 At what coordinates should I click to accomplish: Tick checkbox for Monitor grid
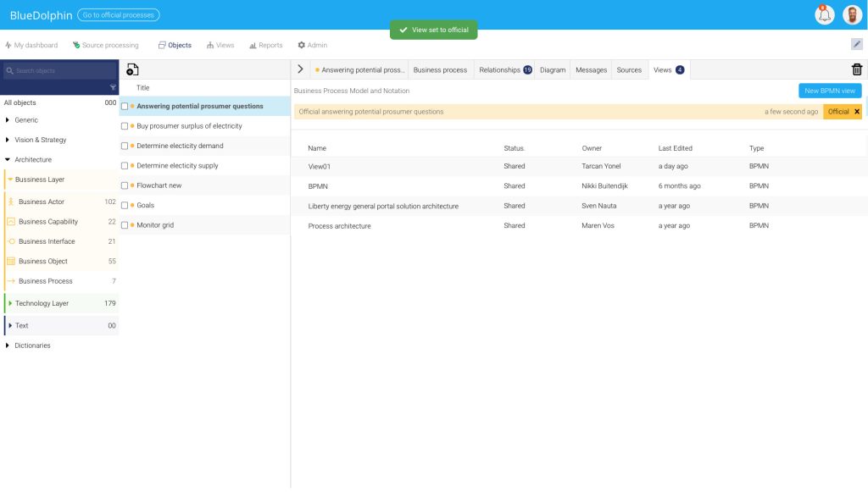click(x=125, y=225)
